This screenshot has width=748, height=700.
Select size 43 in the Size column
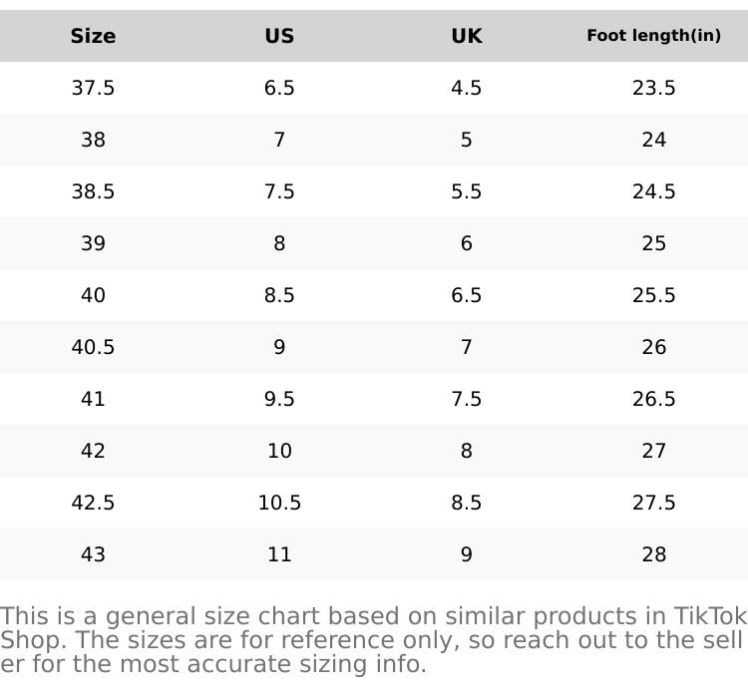click(x=93, y=555)
